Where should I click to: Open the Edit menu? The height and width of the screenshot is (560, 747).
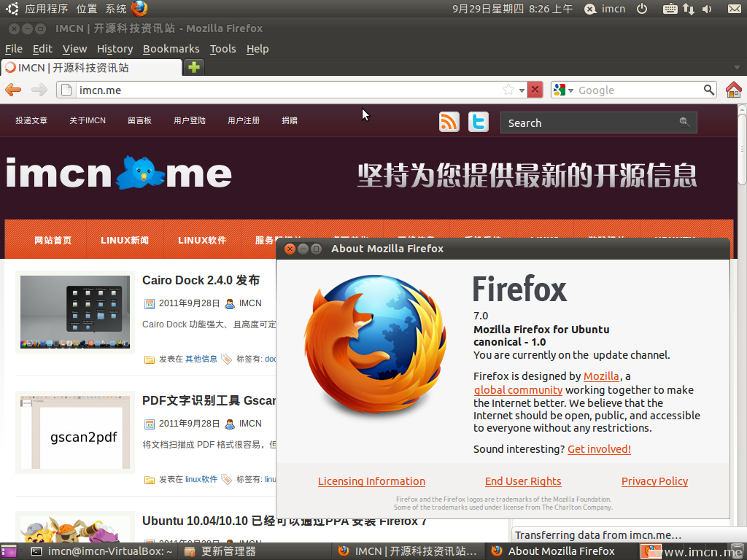(x=42, y=49)
